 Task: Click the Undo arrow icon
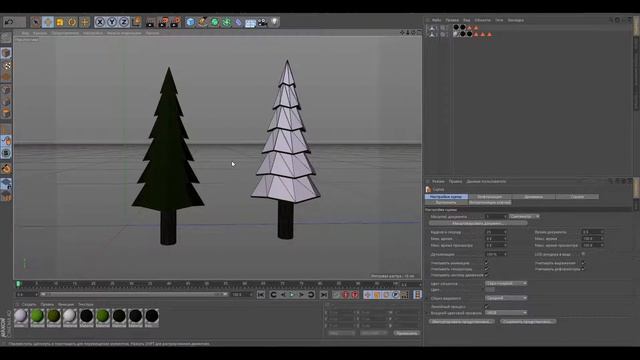coord(9,22)
